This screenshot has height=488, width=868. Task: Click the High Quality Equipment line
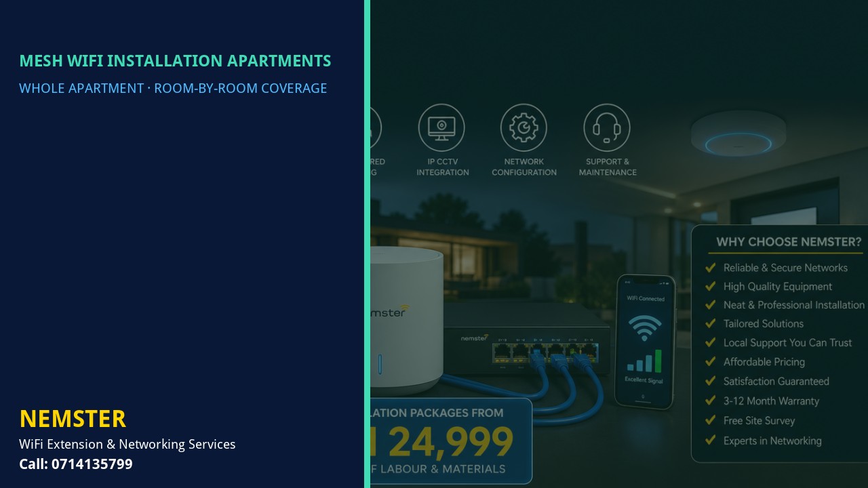[777, 287]
